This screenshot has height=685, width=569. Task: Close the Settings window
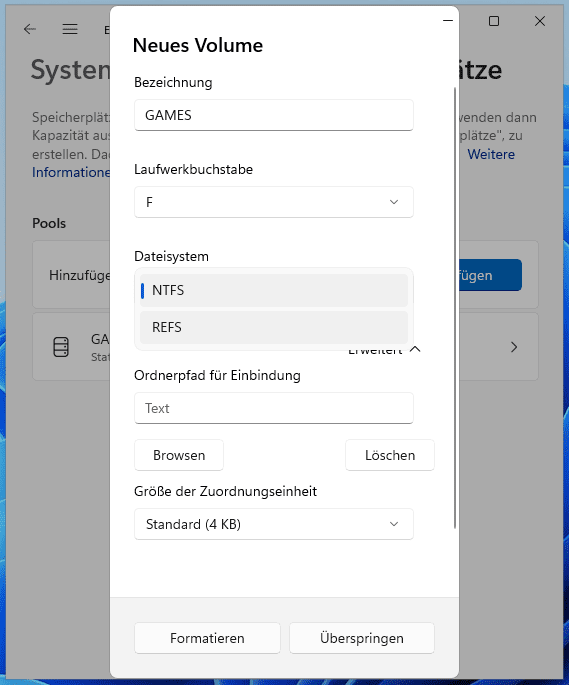[x=540, y=21]
